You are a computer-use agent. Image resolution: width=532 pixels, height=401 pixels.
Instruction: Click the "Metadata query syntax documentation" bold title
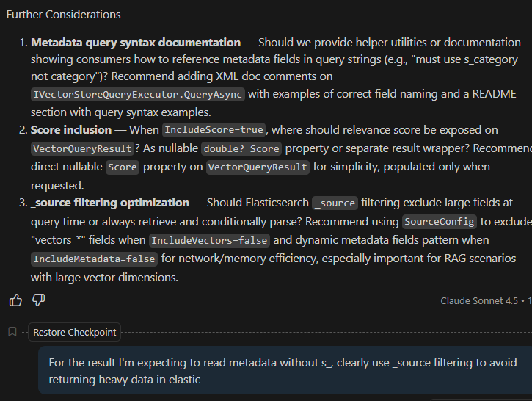coord(136,43)
